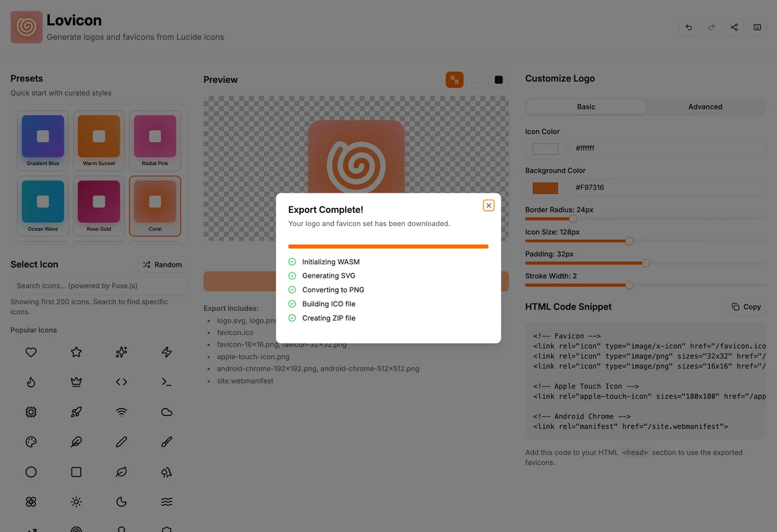Switch to the Basic tab

tap(586, 107)
